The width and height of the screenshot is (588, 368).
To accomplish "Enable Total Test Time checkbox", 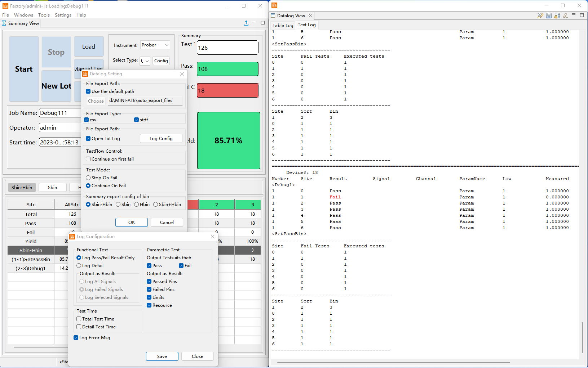I will [79, 319].
